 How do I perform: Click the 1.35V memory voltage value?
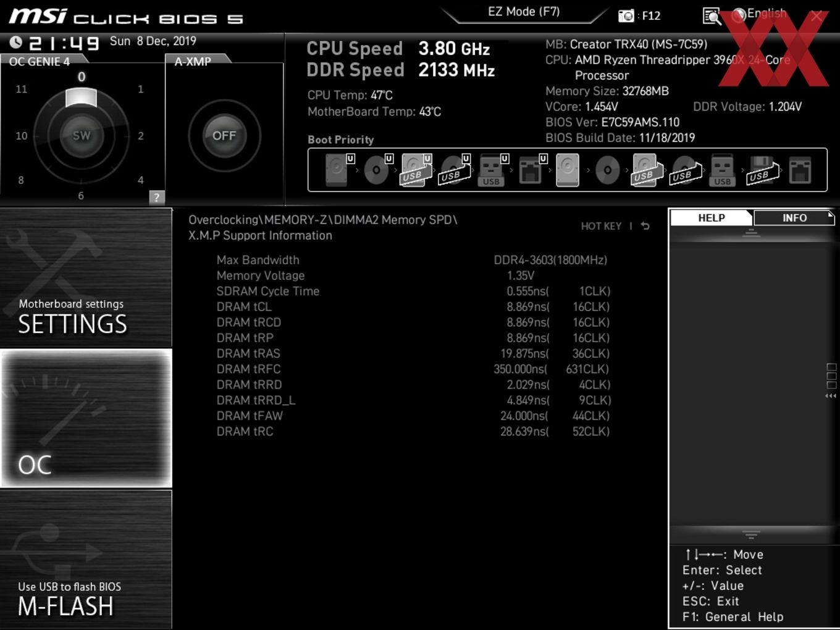click(521, 275)
